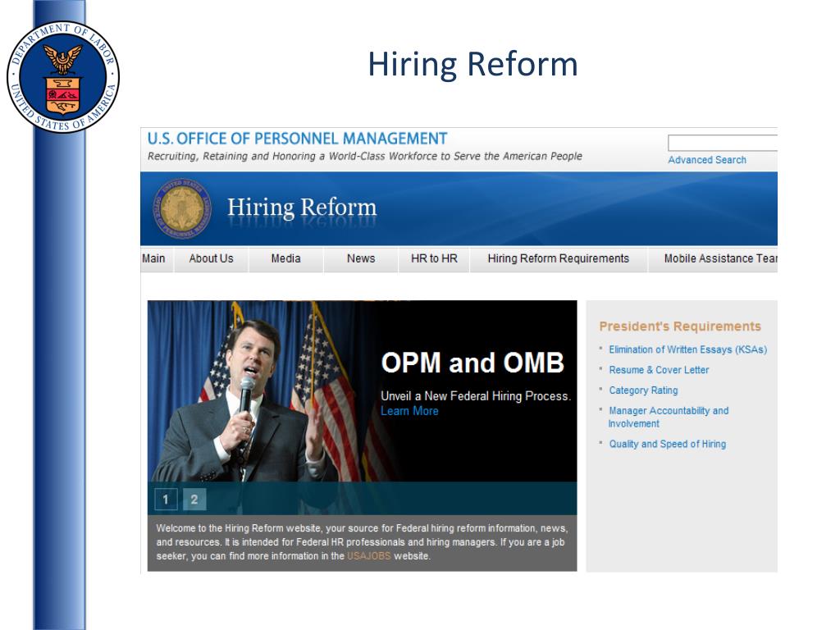Show slide 2 of the carousel
The image size is (840, 630).
194,500
